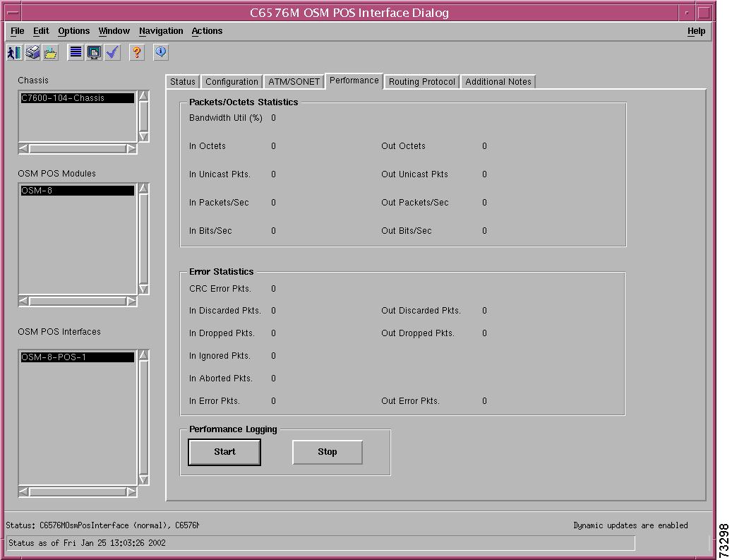Select OSM-8-POS-1 in interfaces list
This screenshot has width=732, height=560.
click(x=78, y=357)
